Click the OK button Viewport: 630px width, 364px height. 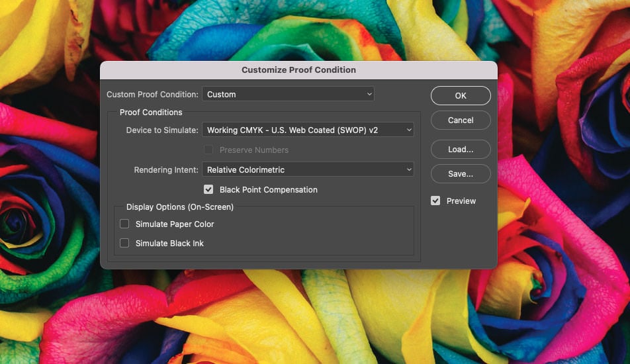461,95
